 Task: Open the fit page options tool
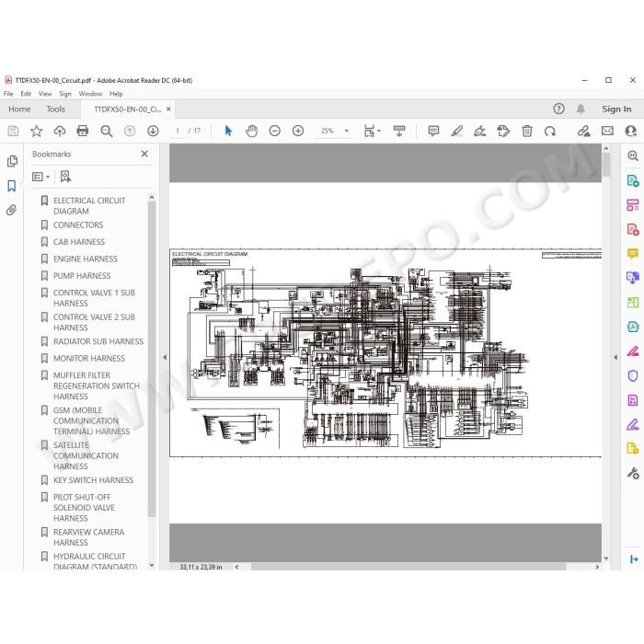pos(372,131)
